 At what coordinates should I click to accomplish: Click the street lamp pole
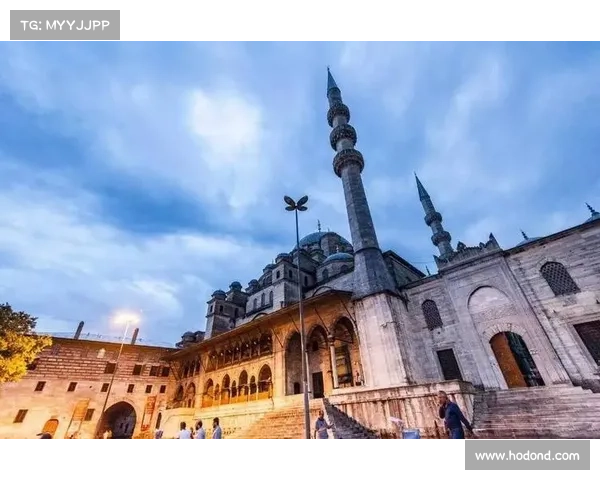coord(302,330)
